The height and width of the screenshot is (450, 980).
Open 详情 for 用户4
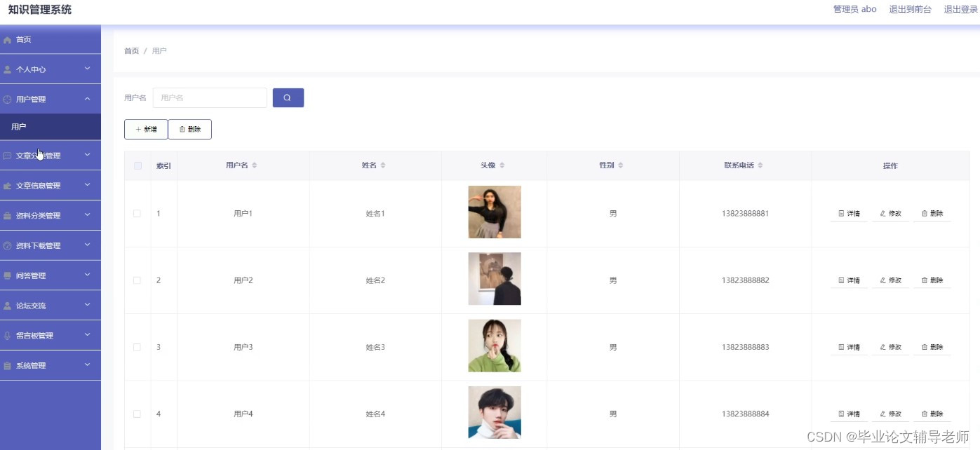[849, 414]
